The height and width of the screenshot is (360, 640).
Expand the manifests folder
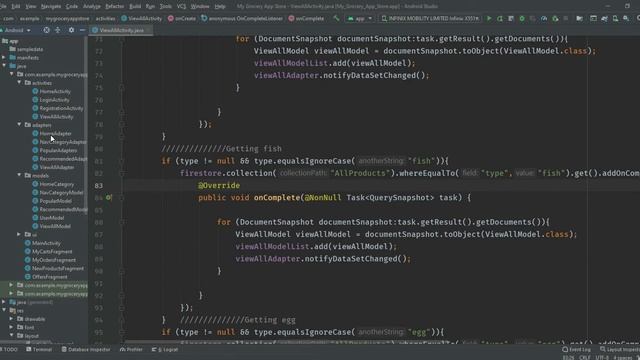pyautogui.click(x=4, y=58)
